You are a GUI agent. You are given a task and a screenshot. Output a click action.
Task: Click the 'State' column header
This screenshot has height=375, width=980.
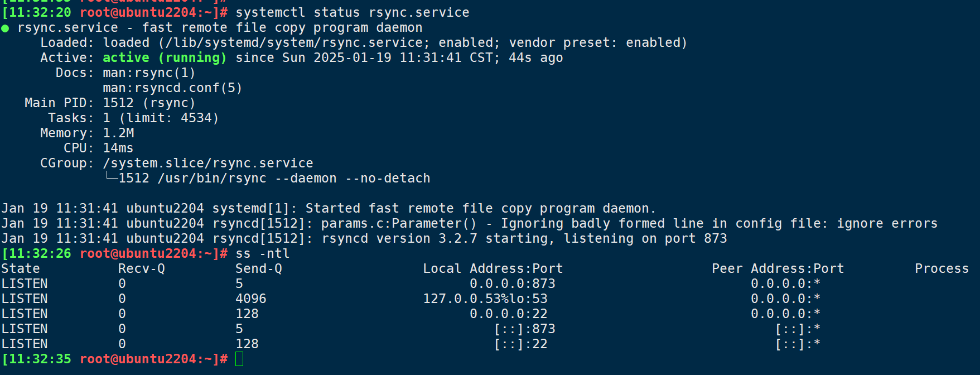[21, 268]
